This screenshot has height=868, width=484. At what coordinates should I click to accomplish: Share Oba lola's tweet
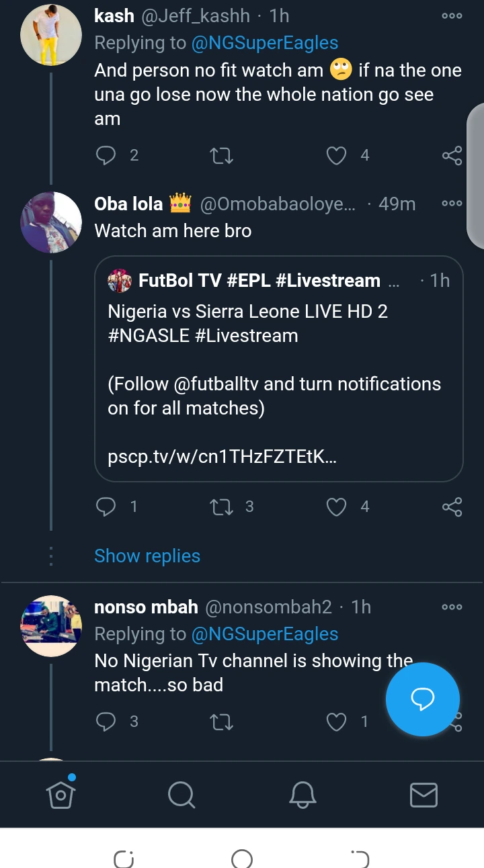click(452, 507)
